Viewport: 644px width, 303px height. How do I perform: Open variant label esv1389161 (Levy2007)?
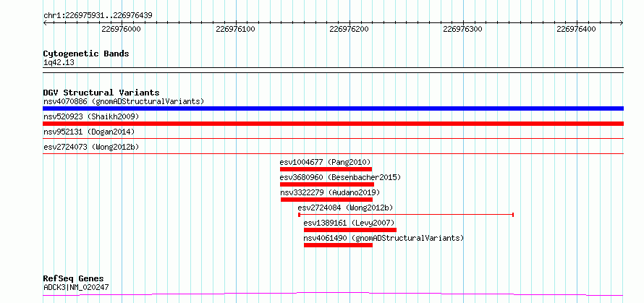[x=349, y=223]
